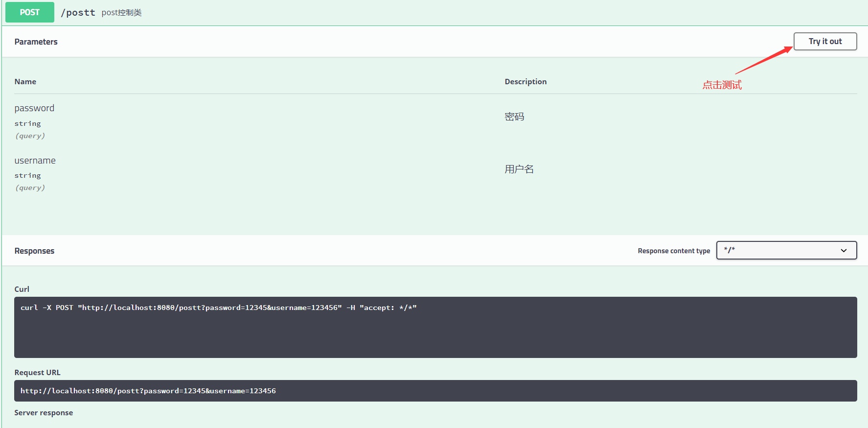Click the Name column header

(x=25, y=82)
